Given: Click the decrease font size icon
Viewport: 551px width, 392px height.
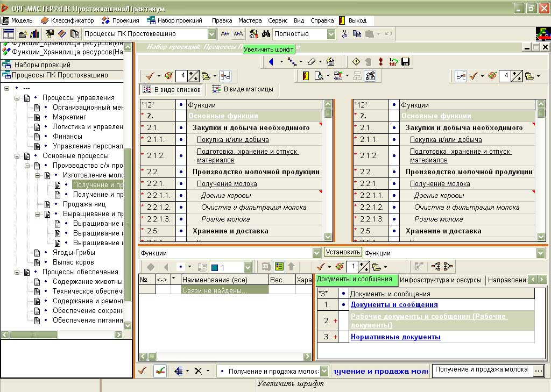Looking at the screenshot, I should pyautogui.click(x=225, y=34).
